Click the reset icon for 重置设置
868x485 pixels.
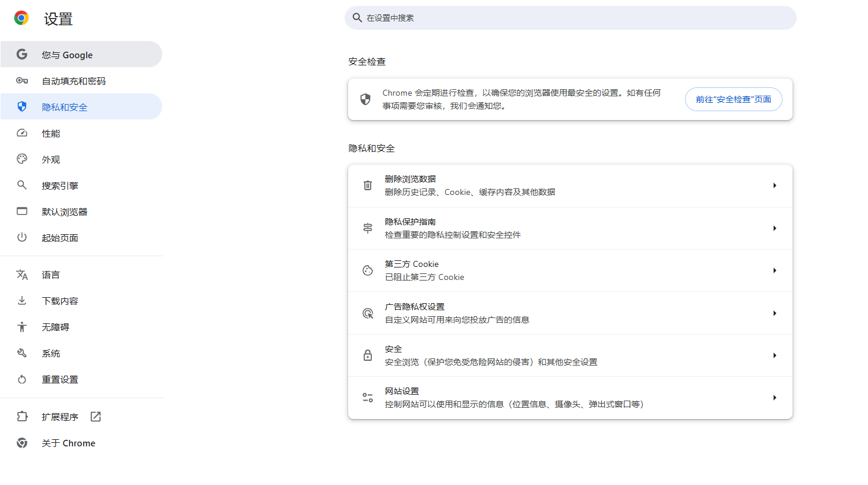click(22, 379)
